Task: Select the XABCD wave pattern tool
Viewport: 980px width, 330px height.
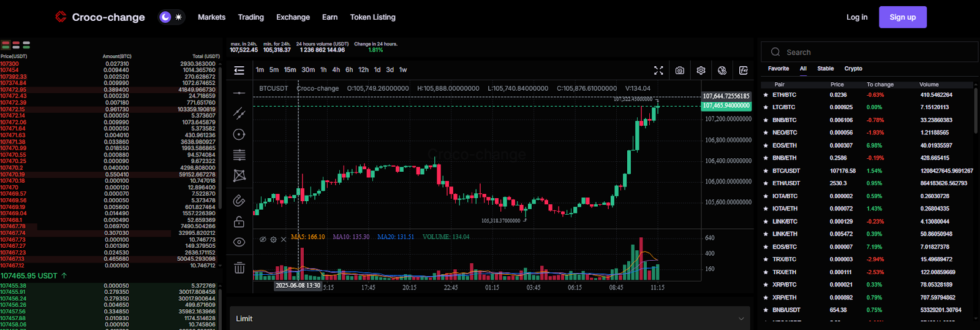Action: 239,176
